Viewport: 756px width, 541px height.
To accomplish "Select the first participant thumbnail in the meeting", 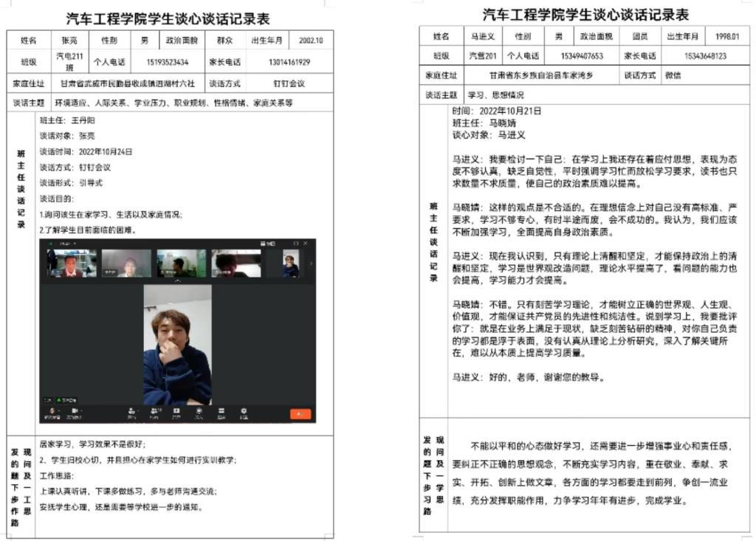I will [x=72, y=263].
